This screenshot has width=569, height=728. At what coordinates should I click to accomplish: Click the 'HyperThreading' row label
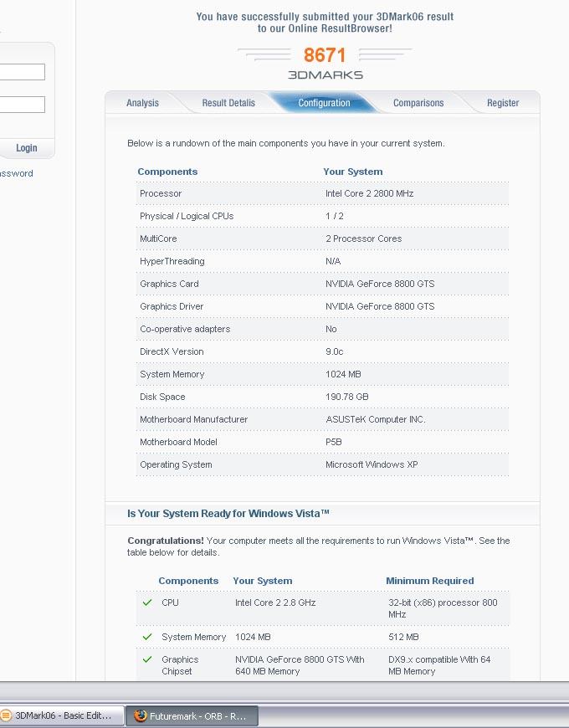[x=172, y=261]
